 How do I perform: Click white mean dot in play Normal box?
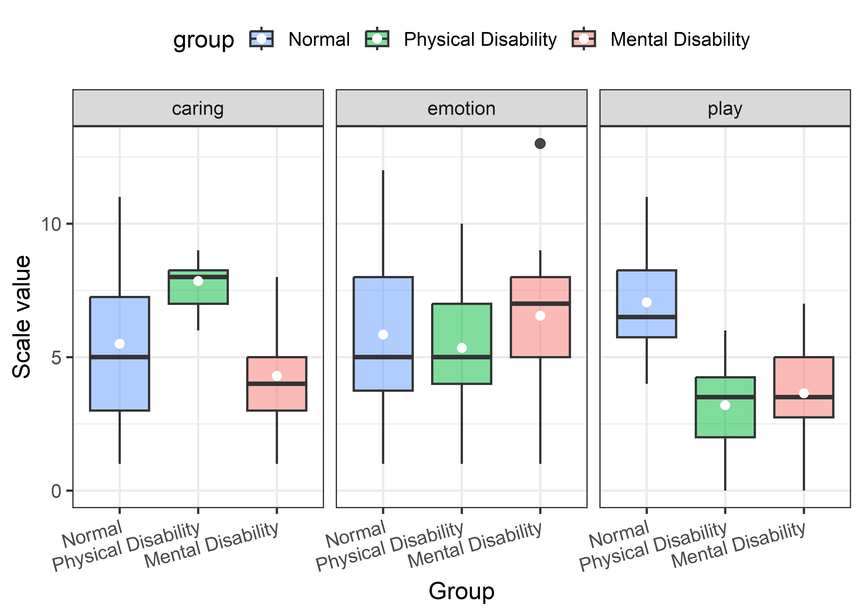click(647, 302)
